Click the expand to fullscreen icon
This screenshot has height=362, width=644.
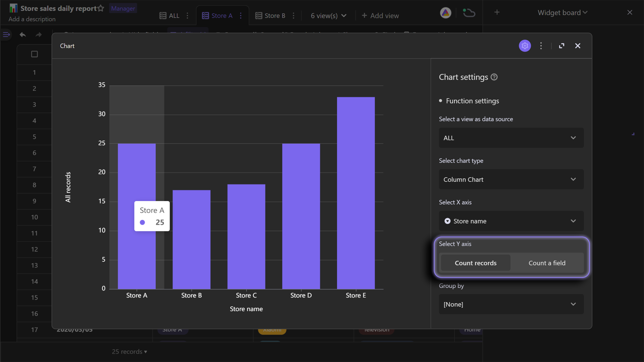click(x=561, y=46)
